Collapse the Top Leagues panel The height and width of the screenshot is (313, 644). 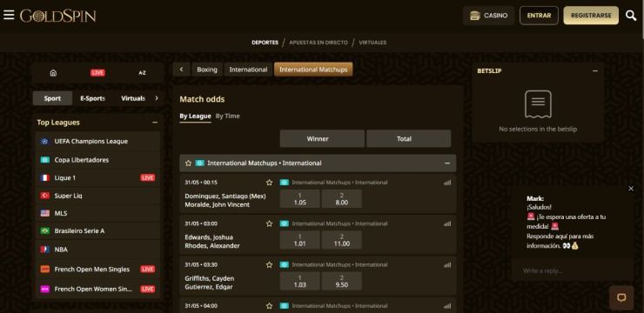[x=155, y=123]
